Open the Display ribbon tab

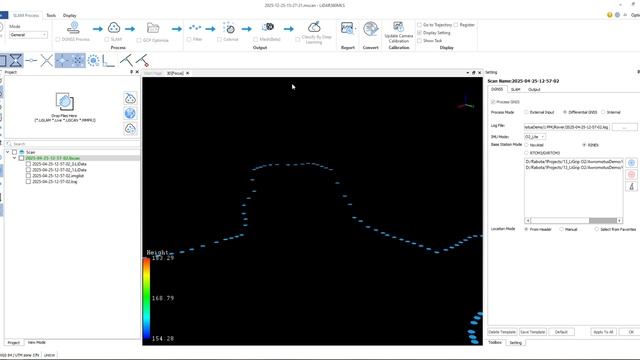(x=70, y=16)
